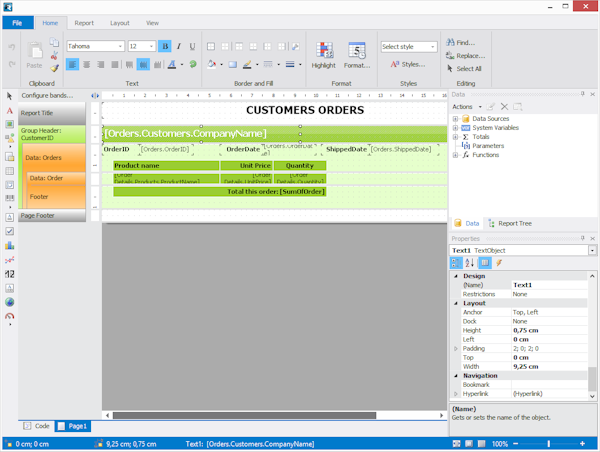Viewport: 600px width, 452px height.
Task: Choose the Picture object tool
Action: click(10, 124)
